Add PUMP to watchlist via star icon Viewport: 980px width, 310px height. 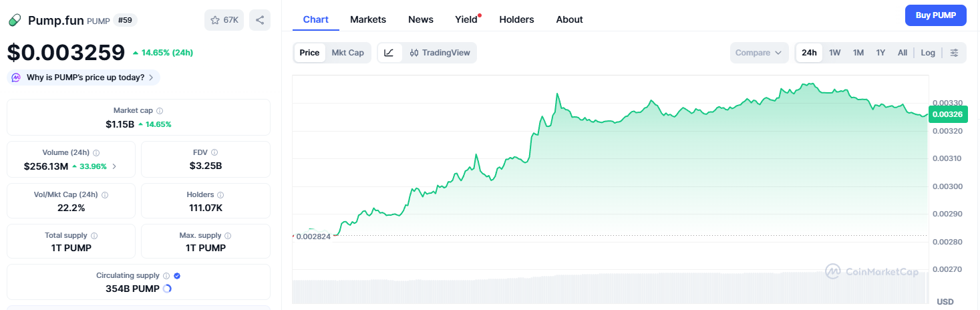215,20
